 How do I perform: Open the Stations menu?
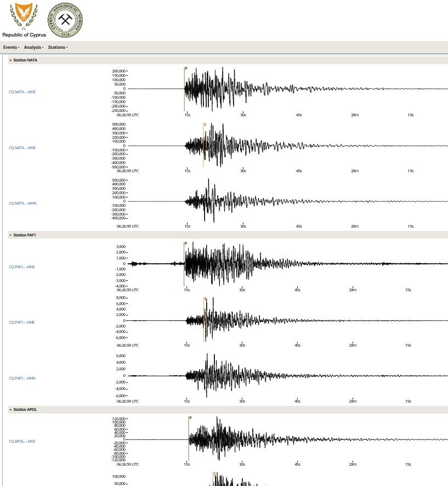tap(58, 47)
